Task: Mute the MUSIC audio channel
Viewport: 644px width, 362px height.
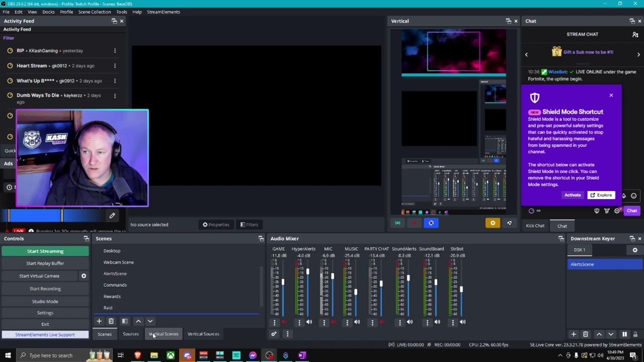Action: coord(357,322)
